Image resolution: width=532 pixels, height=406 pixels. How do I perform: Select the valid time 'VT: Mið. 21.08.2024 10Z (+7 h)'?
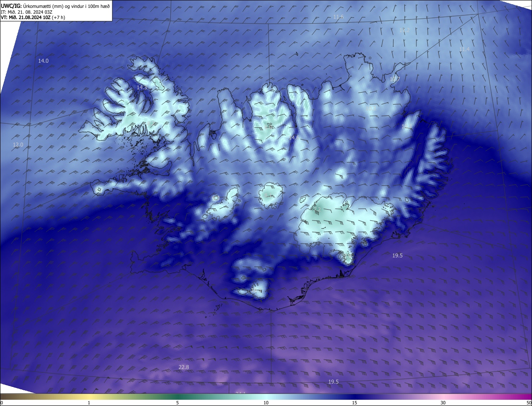click(33, 17)
